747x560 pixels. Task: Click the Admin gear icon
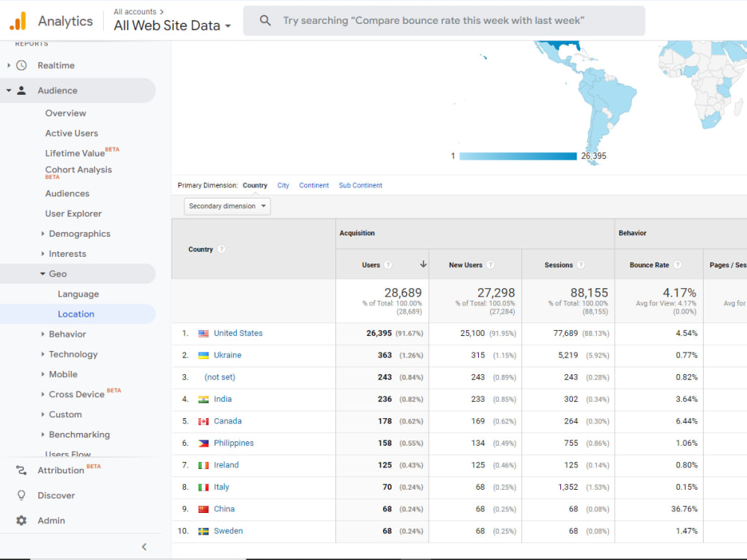click(22, 520)
